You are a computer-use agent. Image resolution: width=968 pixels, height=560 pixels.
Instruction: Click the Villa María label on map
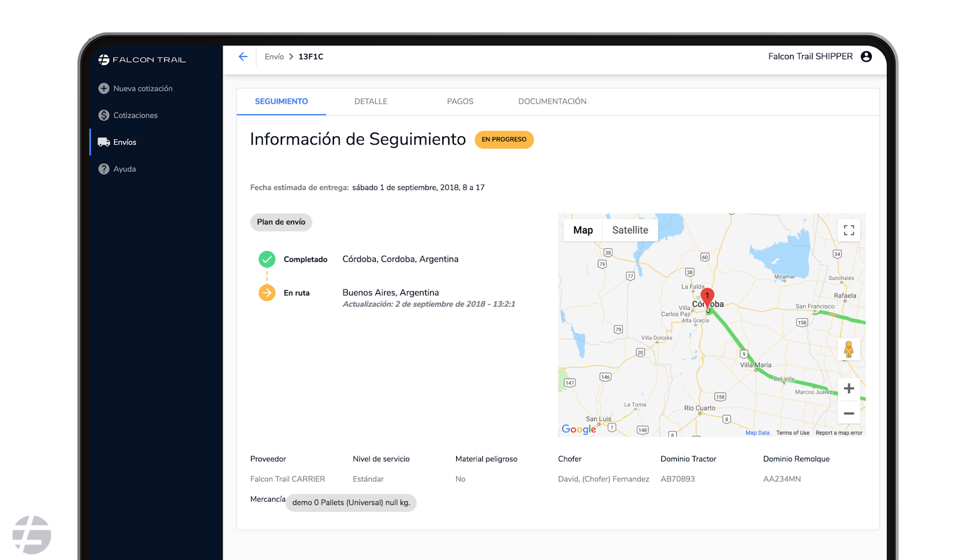tap(756, 365)
